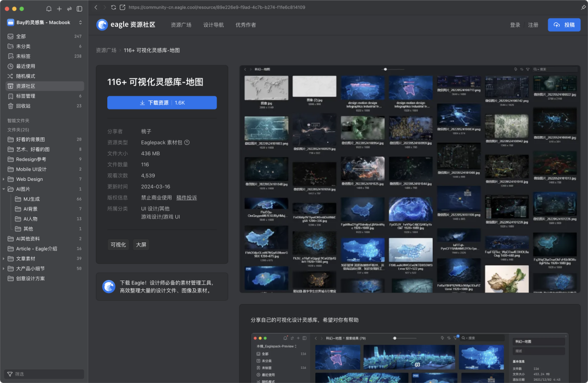The height and width of the screenshot is (383, 588).
Task: Click the 资源广场 breadcrumb link
Action: click(x=106, y=50)
